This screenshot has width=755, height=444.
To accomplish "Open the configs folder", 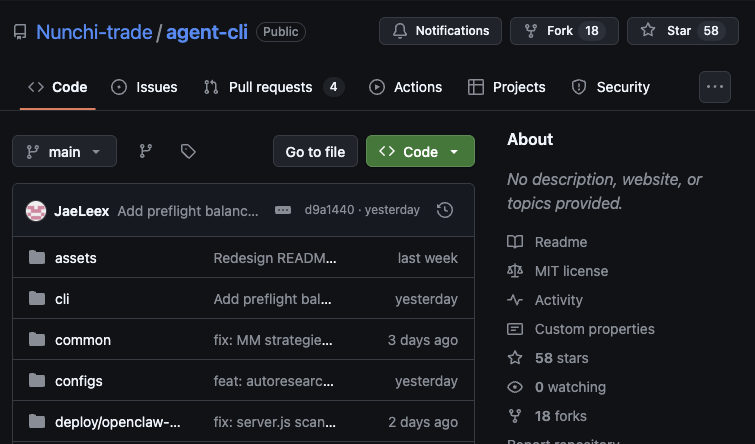I will pos(79,381).
